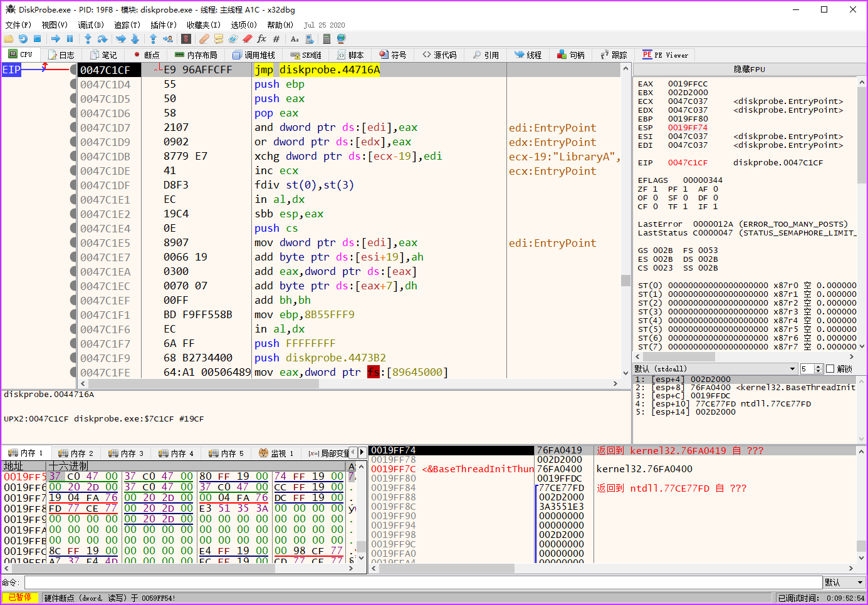Pause execution toolbar icon
The image size is (868, 605).
tap(70, 39)
